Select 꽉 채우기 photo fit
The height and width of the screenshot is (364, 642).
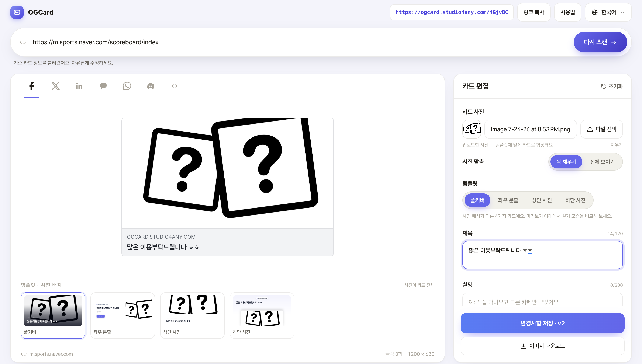[566, 162]
